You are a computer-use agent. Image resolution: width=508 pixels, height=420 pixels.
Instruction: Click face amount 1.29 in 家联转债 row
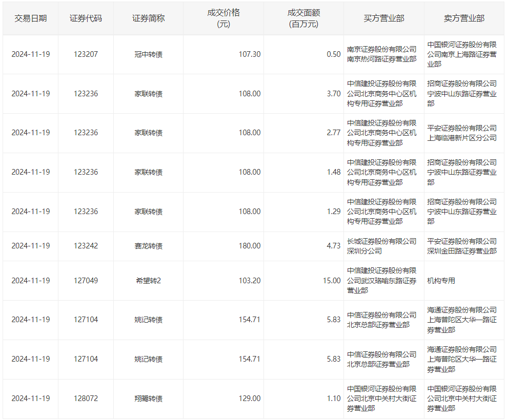pos(334,212)
